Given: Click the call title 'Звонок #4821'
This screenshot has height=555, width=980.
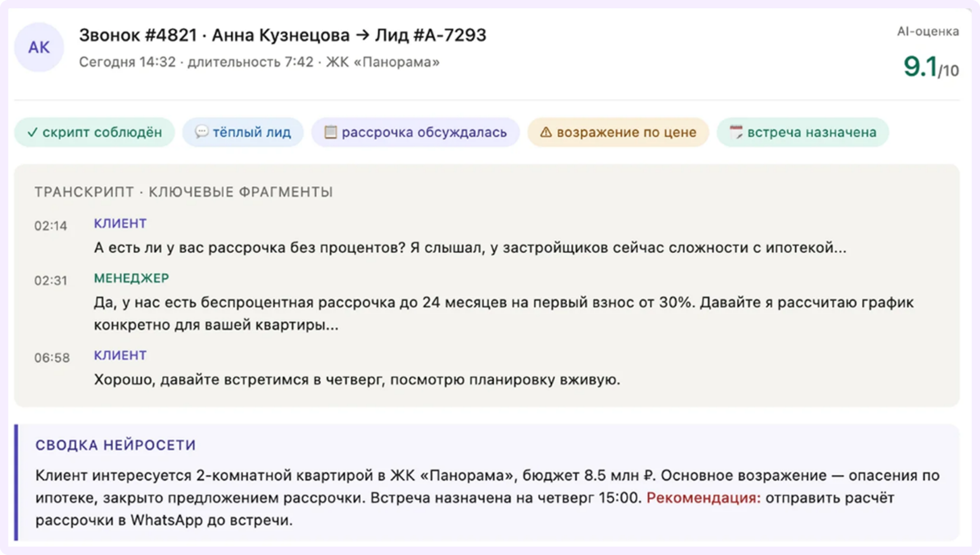Looking at the screenshot, I should [x=138, y=35].
